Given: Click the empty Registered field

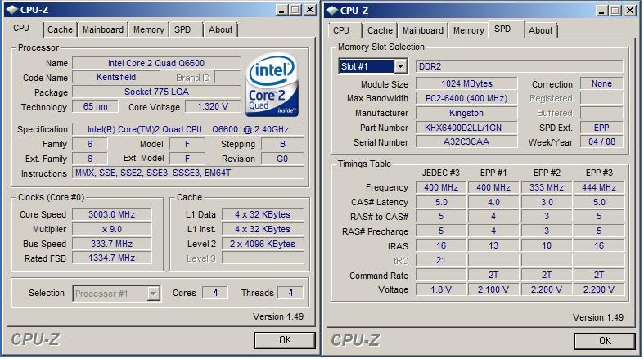Looking at the screenshot, I should click(x=601, y=98).
